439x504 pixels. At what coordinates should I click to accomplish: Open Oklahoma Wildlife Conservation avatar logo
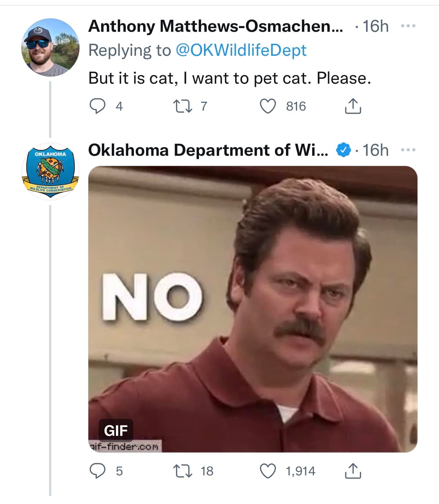[50, 171]
